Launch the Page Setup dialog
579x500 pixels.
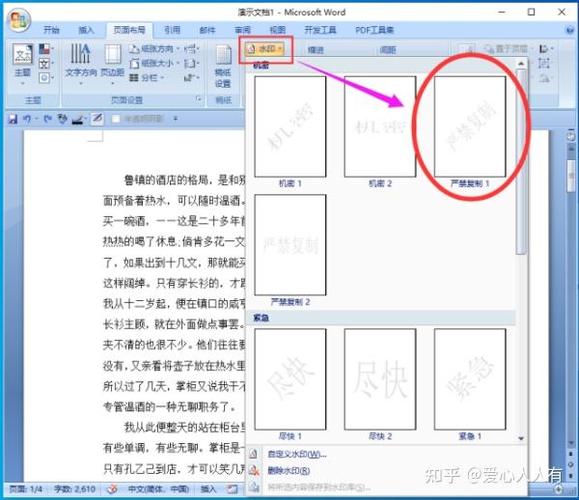199,99
